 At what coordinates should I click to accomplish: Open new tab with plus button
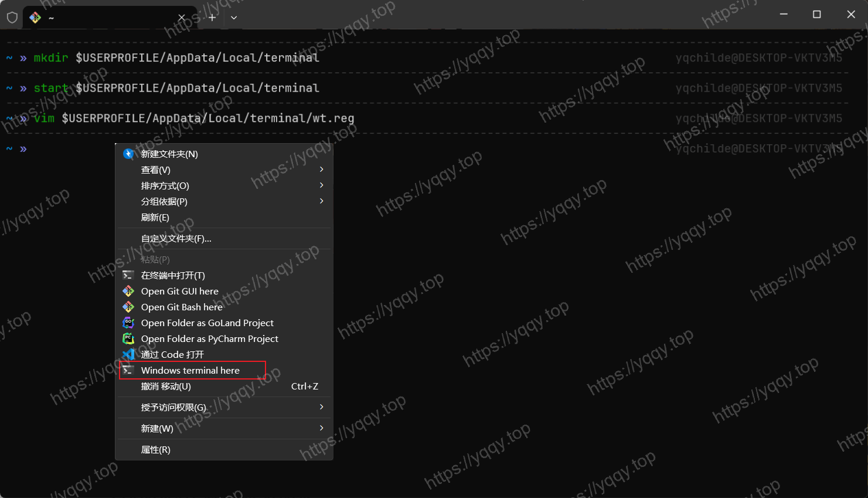click(212, 18)
